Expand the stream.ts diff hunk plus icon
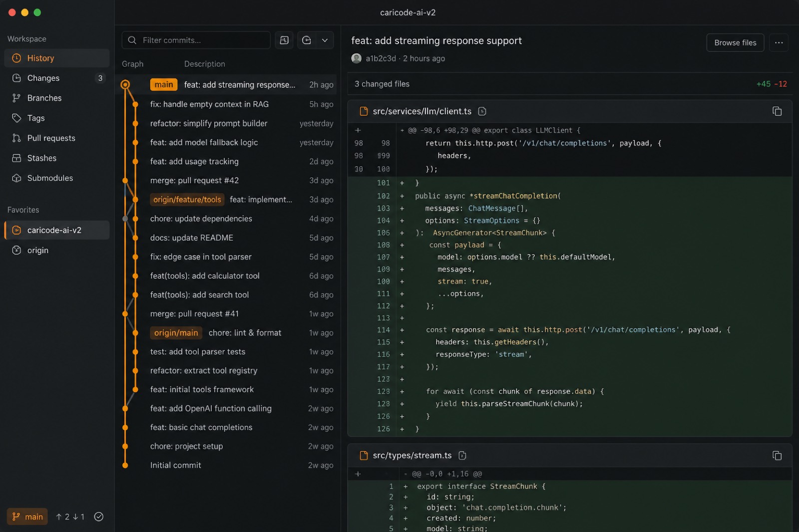Screen dimensions: 799x532 (358, 474)
